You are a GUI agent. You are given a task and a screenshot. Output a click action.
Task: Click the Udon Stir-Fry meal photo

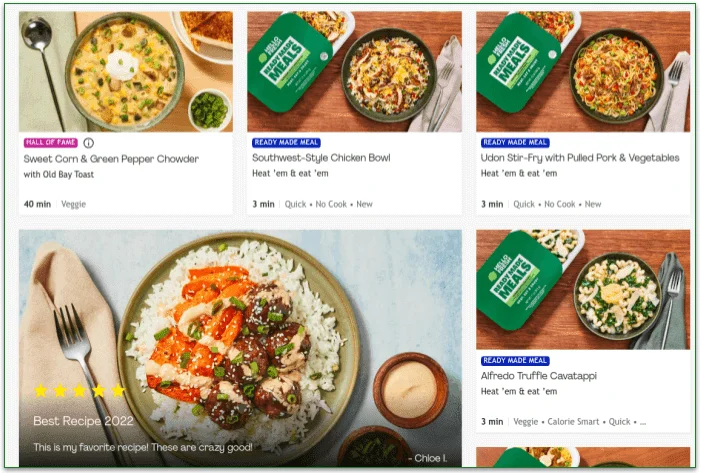tap(583, 71)
